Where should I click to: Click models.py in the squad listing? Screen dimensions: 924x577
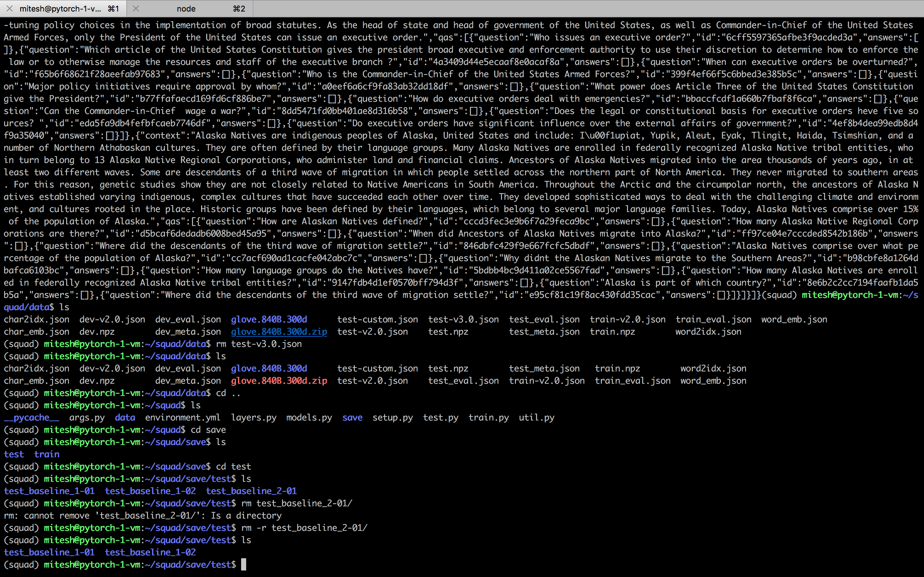309,418
